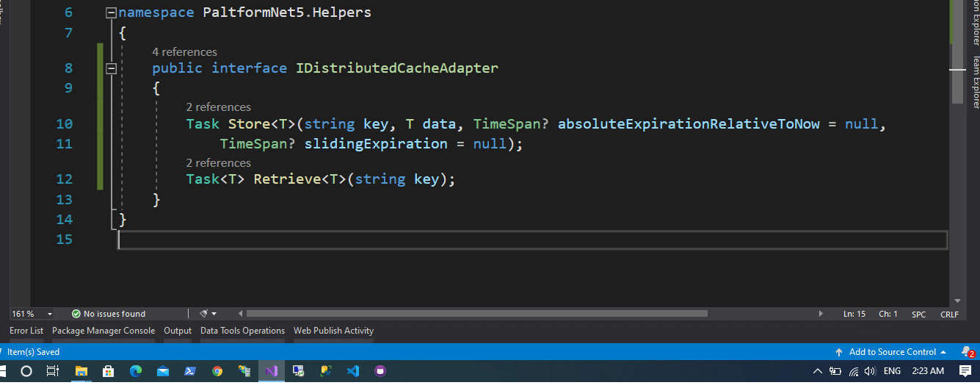
Task: Collapse the namespace PaltformNet5.Helpers block
Action: click(x=111, y=12)
